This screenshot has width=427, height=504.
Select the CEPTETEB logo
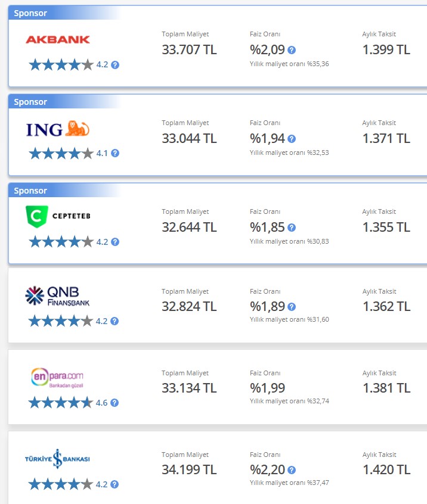pos(58,216)
